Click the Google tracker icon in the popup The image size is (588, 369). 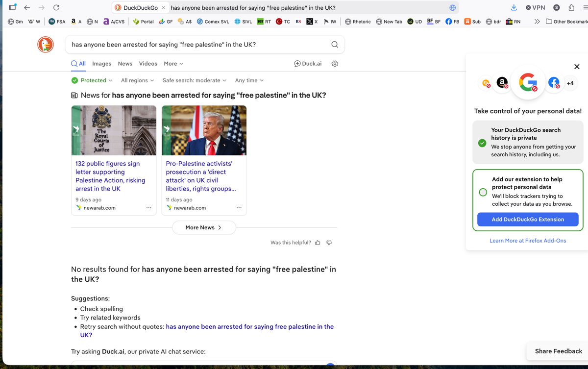528,83
